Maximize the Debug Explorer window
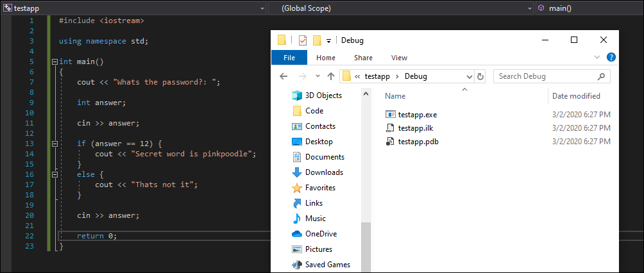Image resolution: width=644 pixels, height=273 pixels. pyautogui.click(x=574, y=40)
